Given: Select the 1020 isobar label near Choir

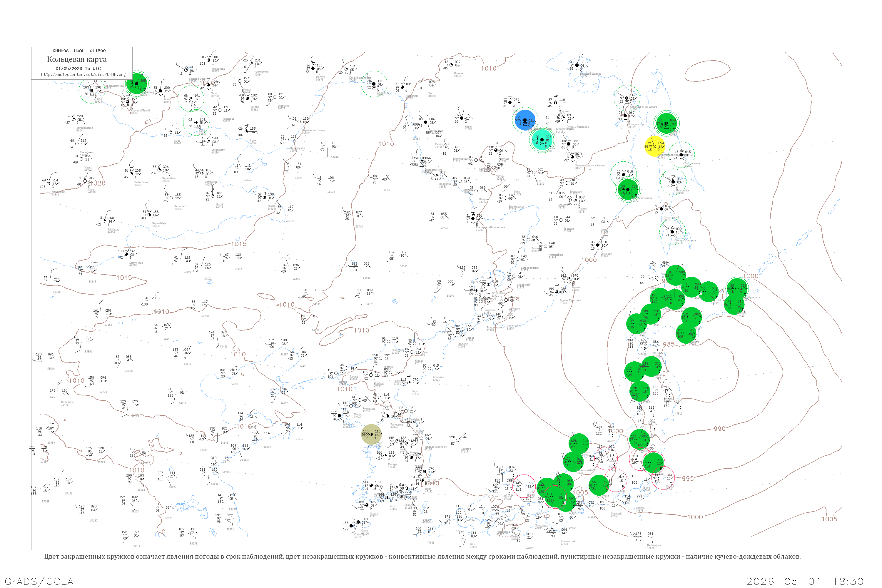Looking at the screenshot, I should [x=97, y=183].
